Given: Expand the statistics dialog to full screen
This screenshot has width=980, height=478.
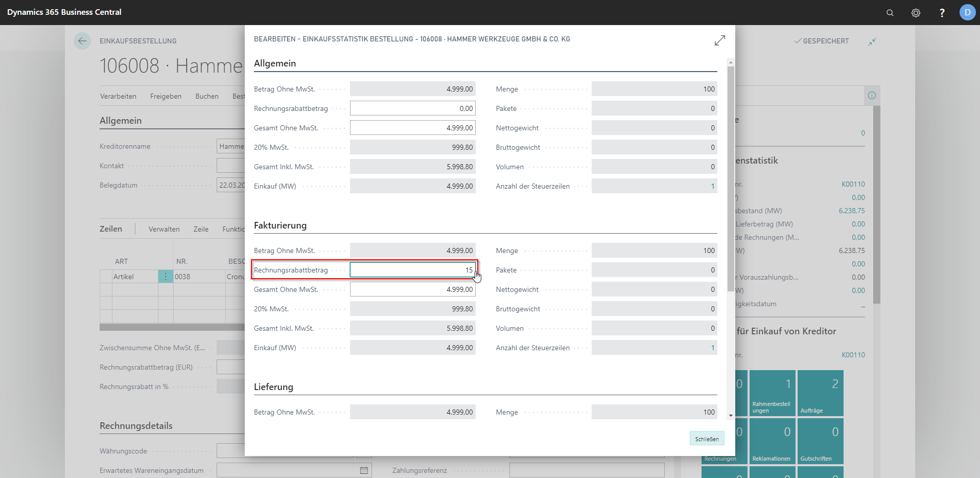Looking at the screenshot, I should (x=719, y=40).
